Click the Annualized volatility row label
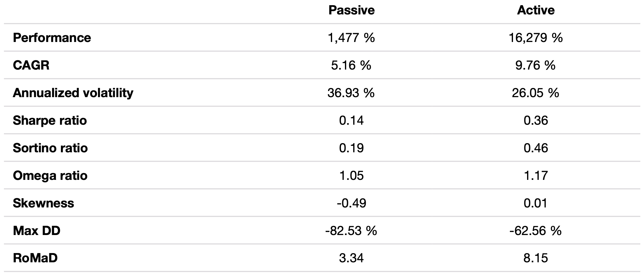Viewport: 644px width, 277px height. (73, 93)
